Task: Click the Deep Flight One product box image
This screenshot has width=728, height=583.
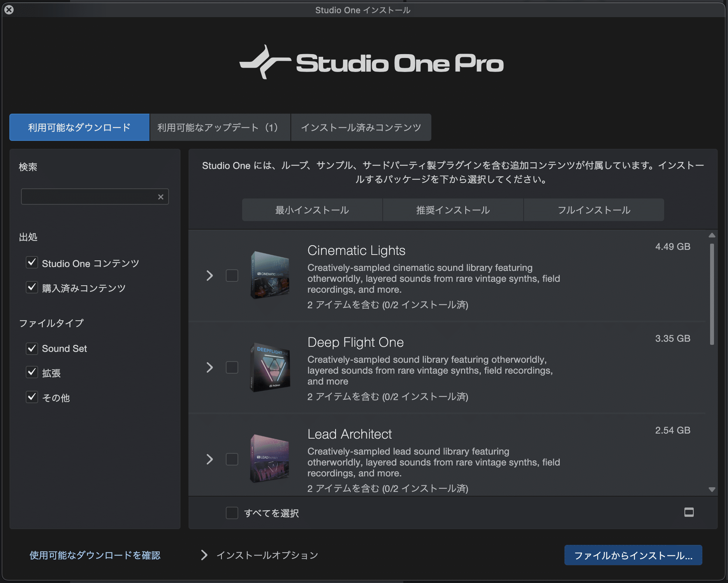Action: pos(270,367)
